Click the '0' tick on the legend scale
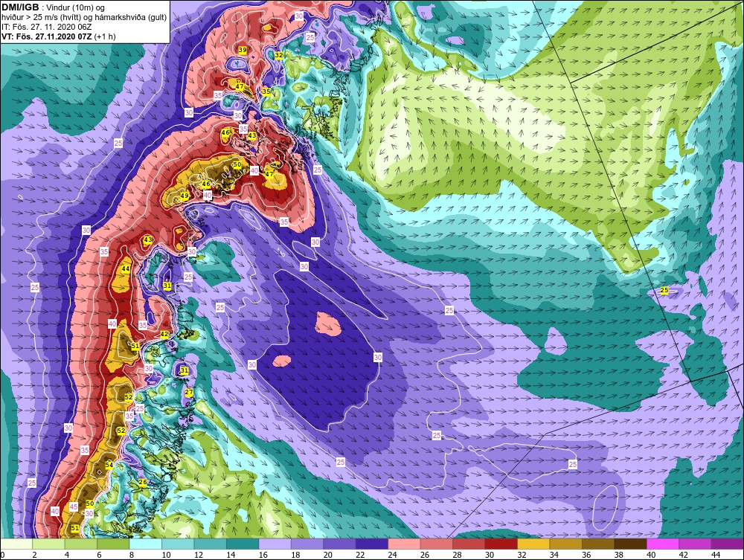Image resolution: width=744 pixels, height=560 pixels. [x=2, y=555]
